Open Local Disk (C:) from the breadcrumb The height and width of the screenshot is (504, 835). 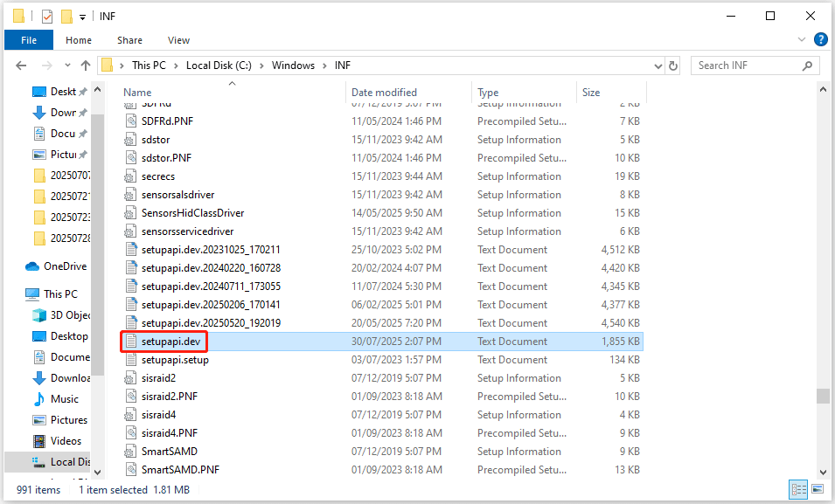(x=219, y=65)
